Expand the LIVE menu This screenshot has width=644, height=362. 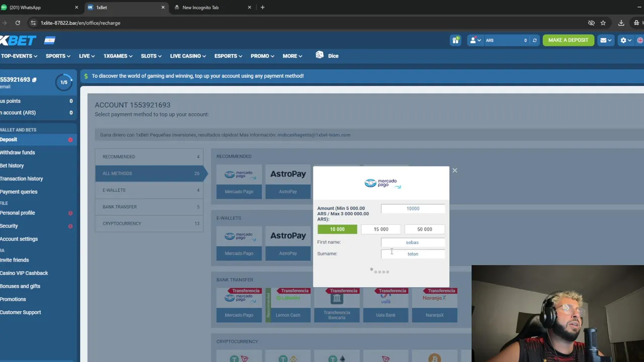point(87,56)
